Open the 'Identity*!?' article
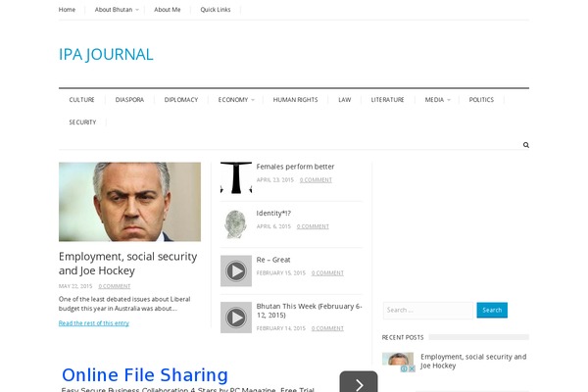This screenshot has width=588, height=392. [273, 213]
